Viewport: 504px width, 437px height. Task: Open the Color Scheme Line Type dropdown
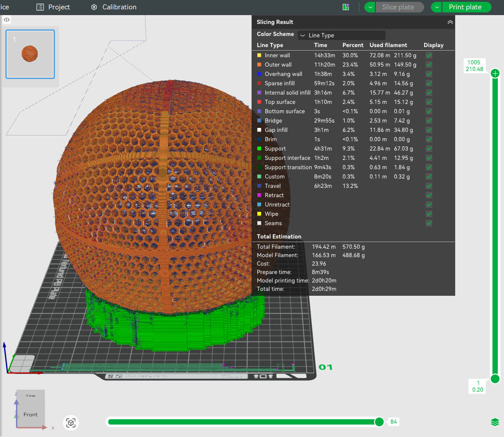tap(341, 35)
